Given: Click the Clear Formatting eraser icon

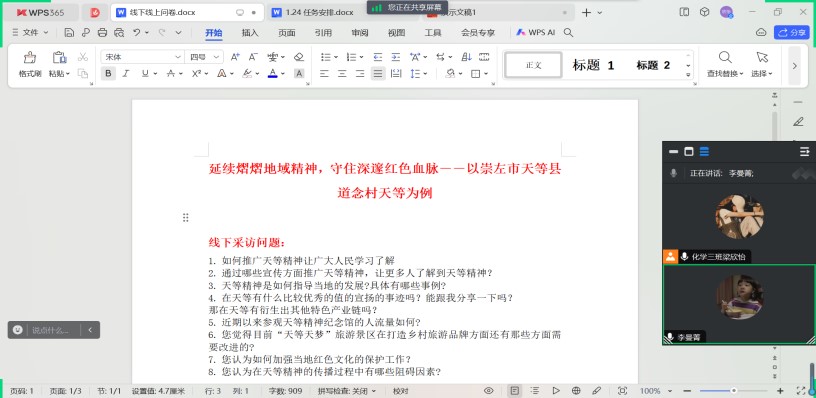Looking at the screenshot, I should 299,57.
